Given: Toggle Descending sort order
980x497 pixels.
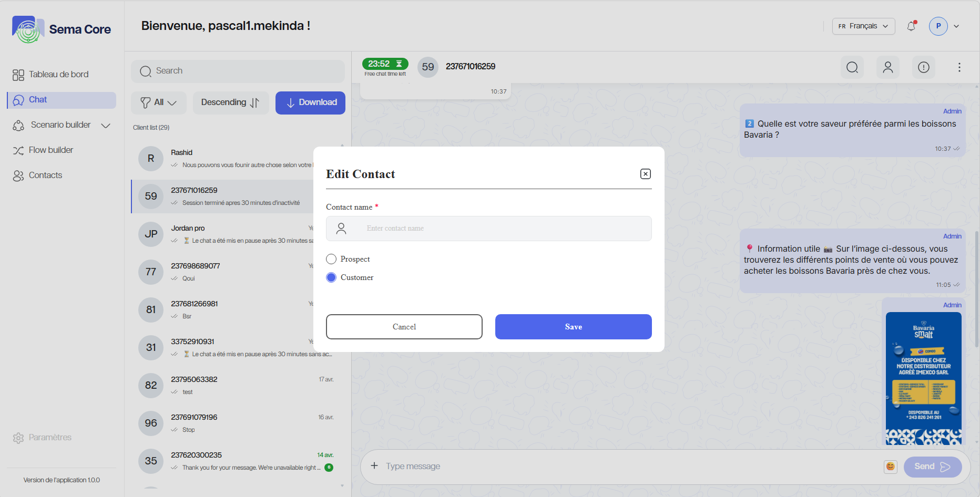Looking at the screenshot, I should pyautogui.click(x=230, y=102).
